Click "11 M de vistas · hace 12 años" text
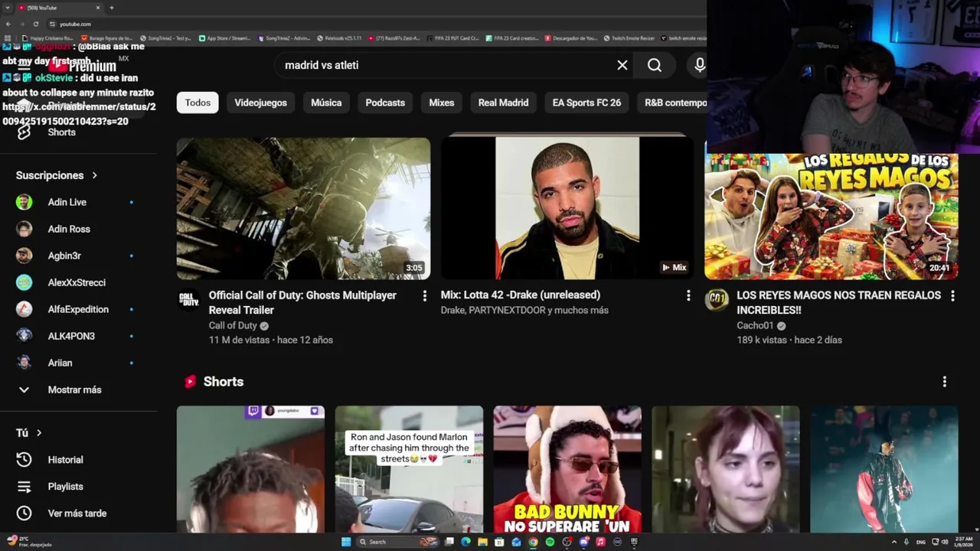Screen dimensions: 980x551 271,340
